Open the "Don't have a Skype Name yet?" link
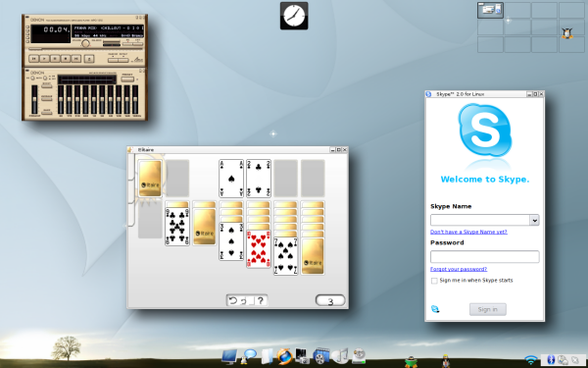Viewport: 588px width, 368px height. click(x=468, y=232)
